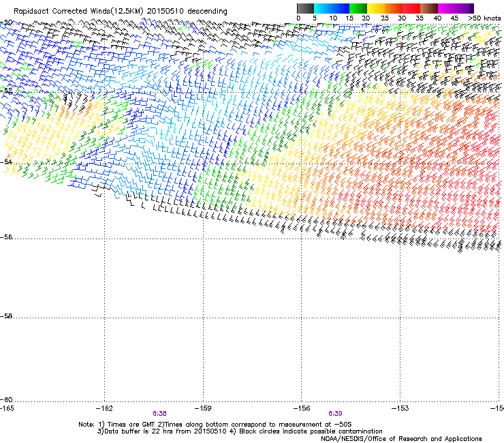Click the '-153' longitude axis label
The width and height of the screenshot is (504, 443).
pos(400,408)
